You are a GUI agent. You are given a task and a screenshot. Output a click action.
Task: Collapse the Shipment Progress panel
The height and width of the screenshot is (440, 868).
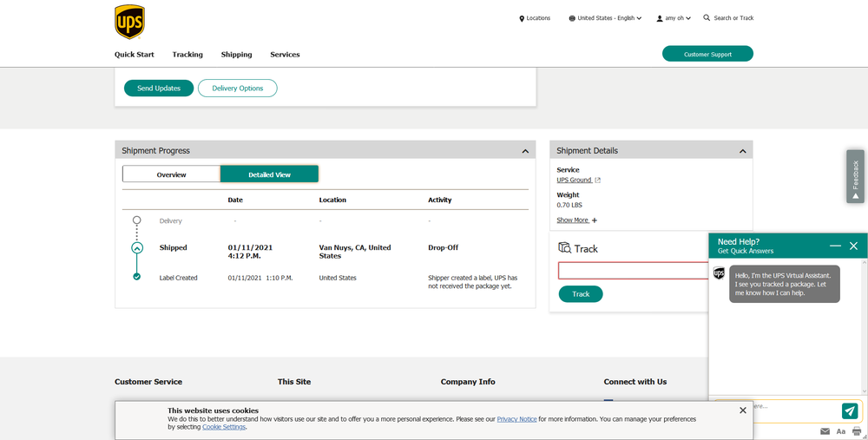tap(525, 151)
